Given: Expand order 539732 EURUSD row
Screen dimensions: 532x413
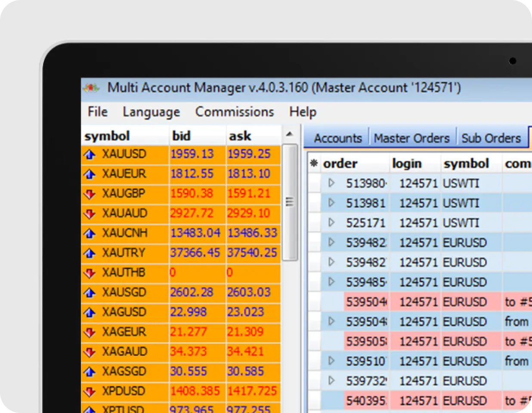Looking at the screenshot, I should coord(331,381).
